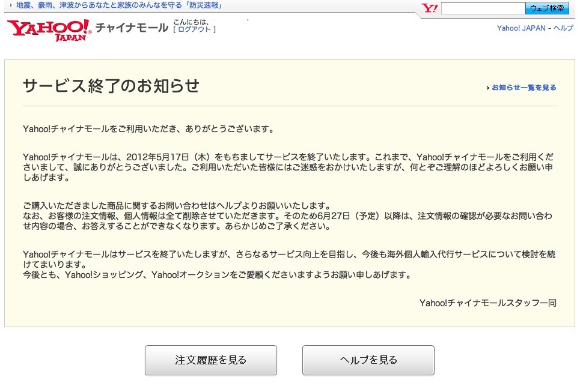Open the ヘルプ link in header

[x=563, y=28]
